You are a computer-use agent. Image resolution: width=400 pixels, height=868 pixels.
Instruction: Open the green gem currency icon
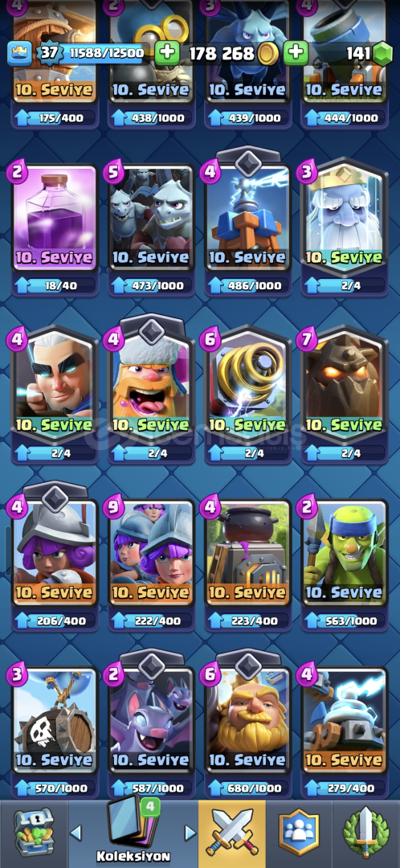coord(382,54)
